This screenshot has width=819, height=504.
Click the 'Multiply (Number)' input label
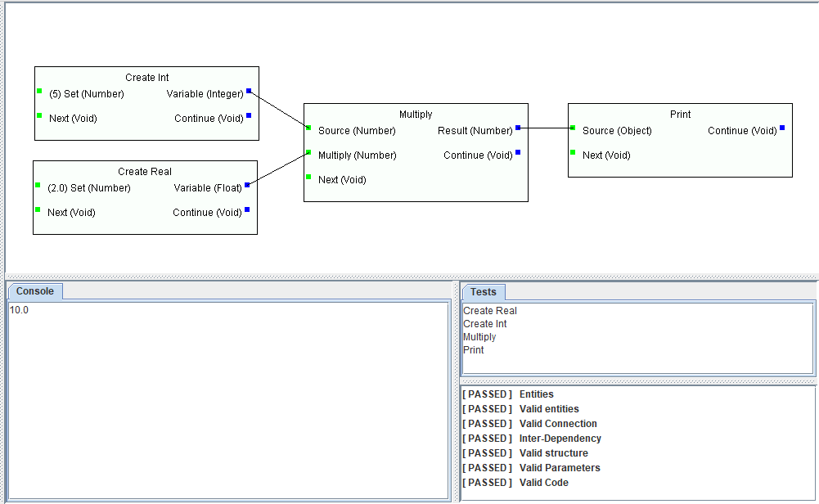(x=358, y=155)
